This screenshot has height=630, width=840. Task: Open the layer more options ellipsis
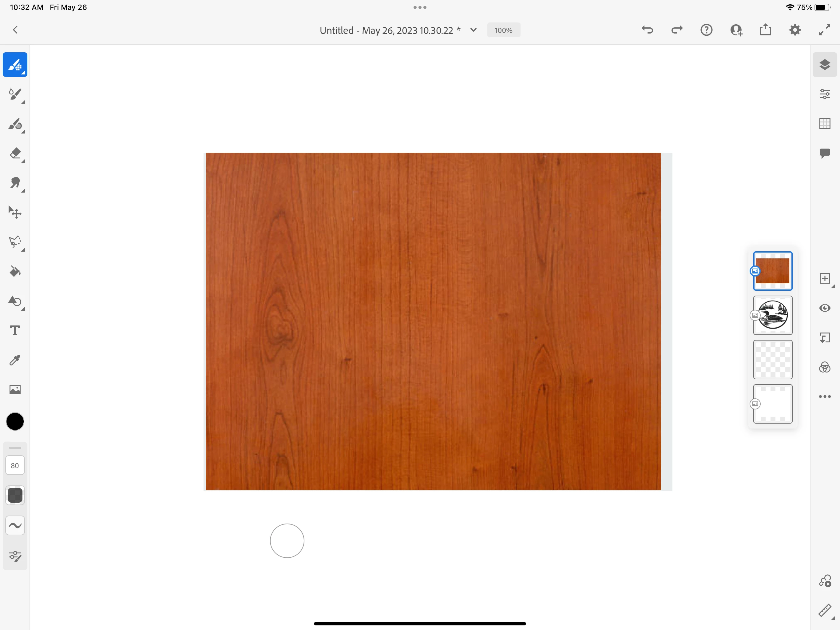click(824, 396)
